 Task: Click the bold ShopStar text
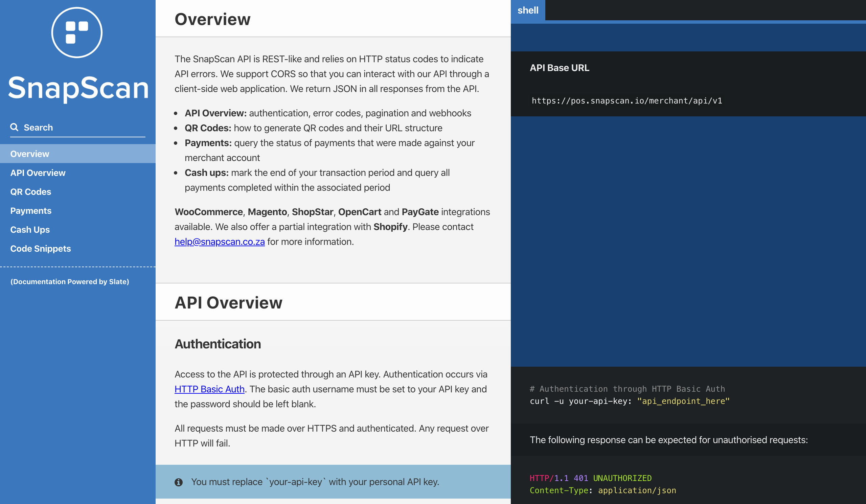312,212
